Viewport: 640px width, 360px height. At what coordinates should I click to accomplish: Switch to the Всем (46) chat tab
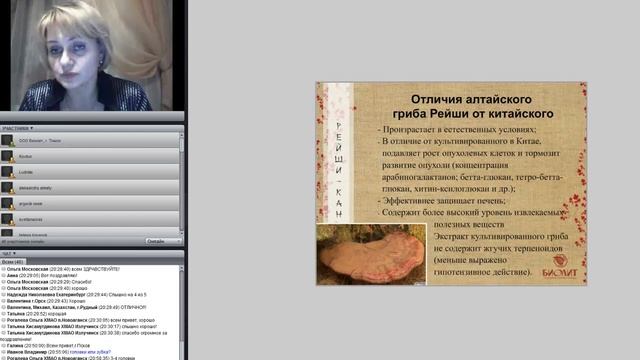[x=13, y=262]
